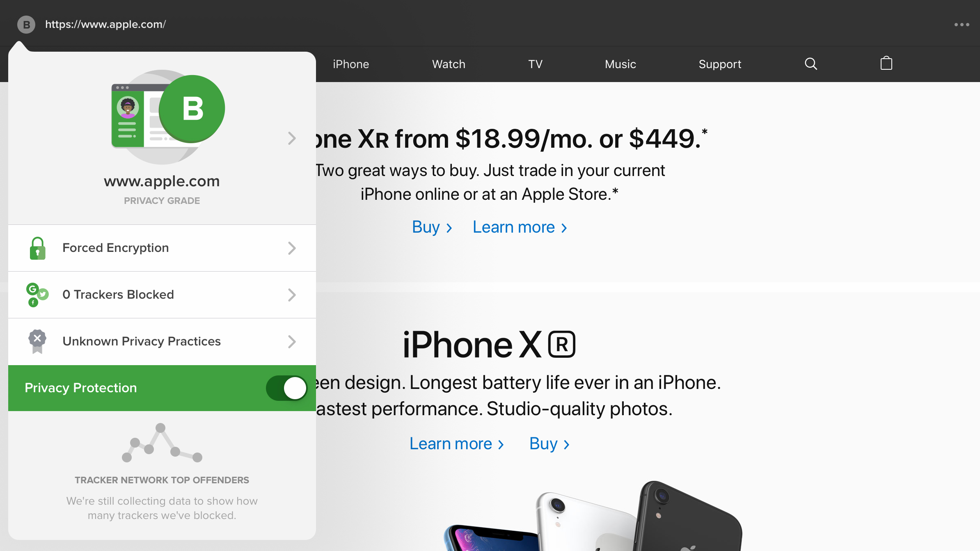Click the search magnifier icon on Apple nav

click(811, 63)
